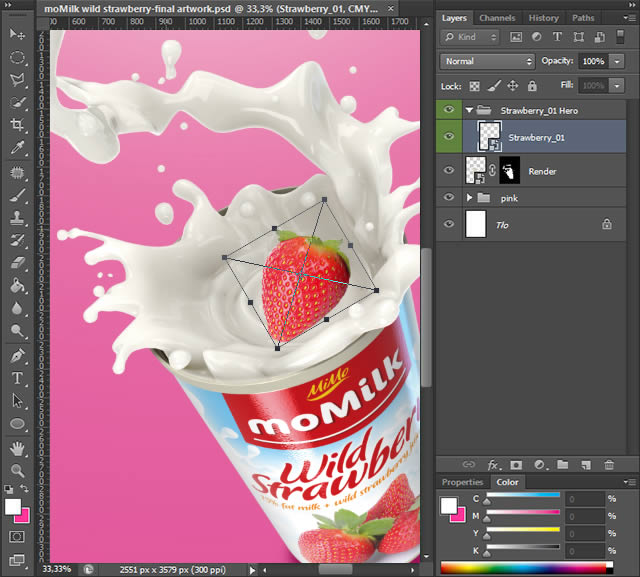640x577 pixels.
Task: Collapse the Strawberry_01 Hero group
Action: pos(469,110)
